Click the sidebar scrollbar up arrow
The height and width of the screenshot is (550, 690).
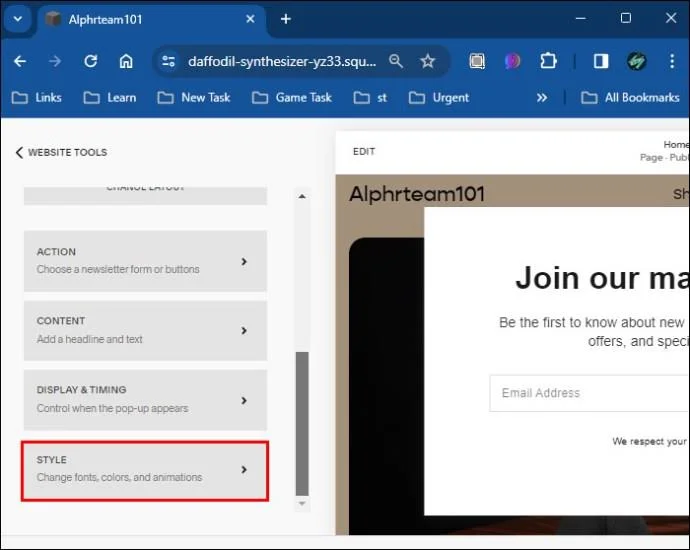coord(302,196)
